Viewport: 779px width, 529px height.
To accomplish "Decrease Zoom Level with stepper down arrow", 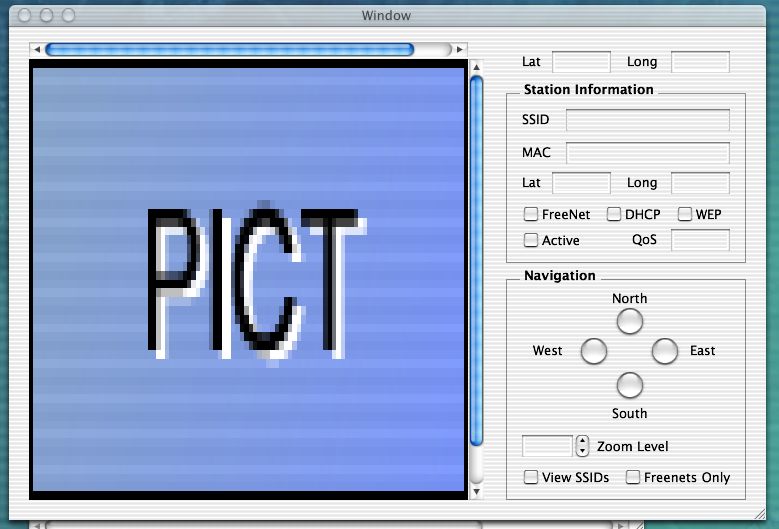I will [x=582, y=451].
